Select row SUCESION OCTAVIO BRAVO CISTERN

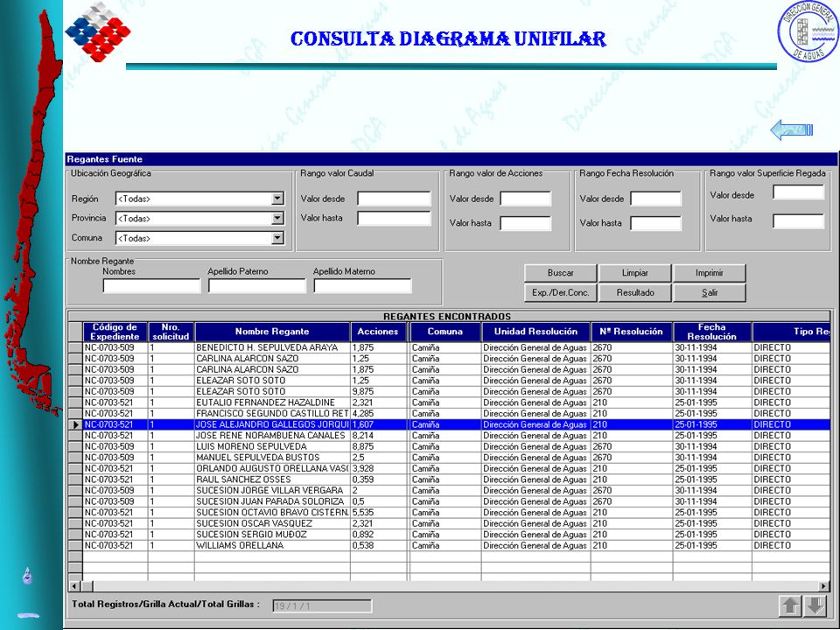[x=450, y=512]
